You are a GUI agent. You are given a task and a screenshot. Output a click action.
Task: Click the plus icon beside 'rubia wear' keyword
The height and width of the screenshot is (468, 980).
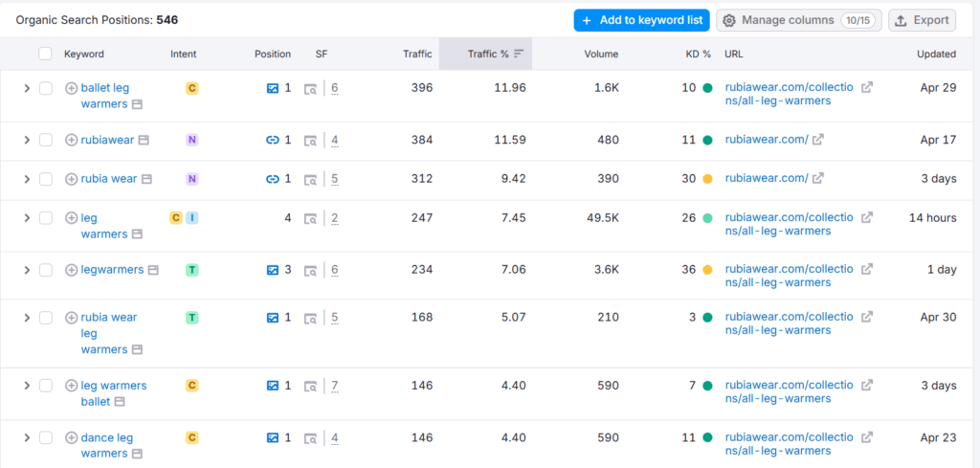pos(71,179)
